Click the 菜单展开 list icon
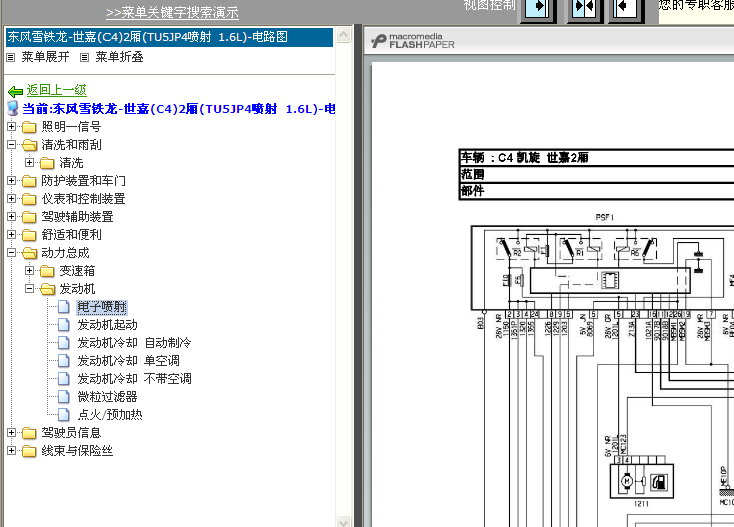Image resolution: width=734 pixels, height=527 pixels. [11, 58]
